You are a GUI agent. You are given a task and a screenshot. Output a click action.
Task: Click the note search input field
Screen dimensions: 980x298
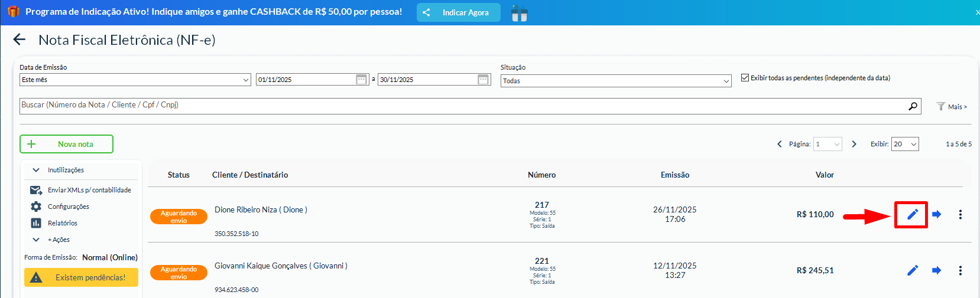click(x=461, y=106)
